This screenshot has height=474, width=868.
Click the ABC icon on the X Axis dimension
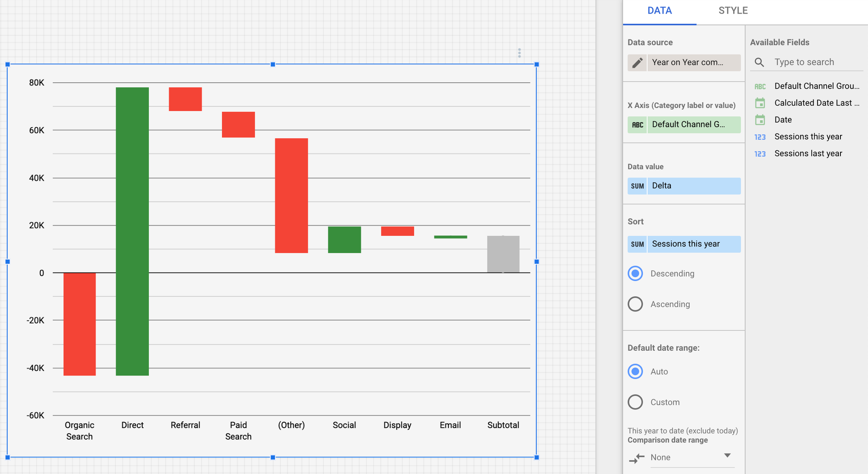click(x=637, y=125)
